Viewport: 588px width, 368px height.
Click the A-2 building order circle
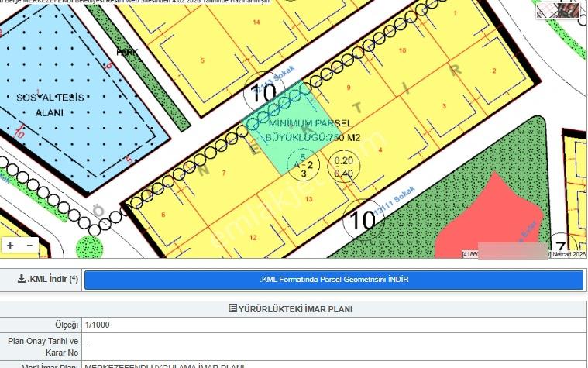[x=303, y=165]
